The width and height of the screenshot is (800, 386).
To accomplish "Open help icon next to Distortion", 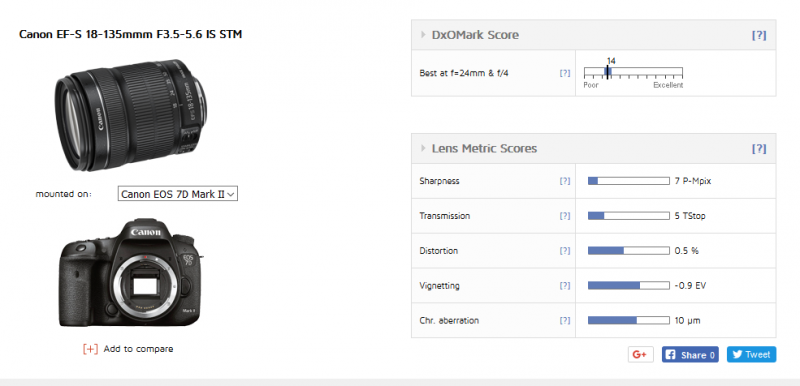I will click(565, 251).
